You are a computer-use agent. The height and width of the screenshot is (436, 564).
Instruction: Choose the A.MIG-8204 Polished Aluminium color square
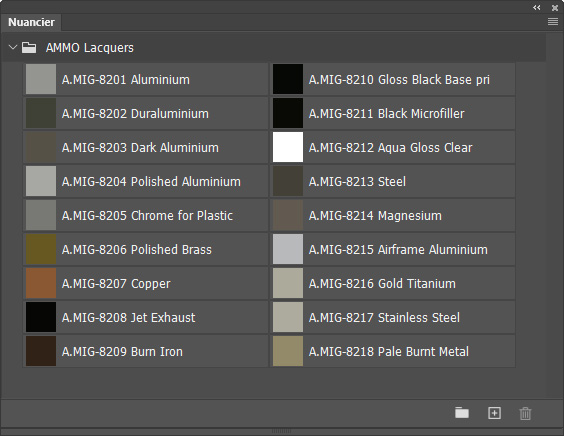click(x=41, y=181)
